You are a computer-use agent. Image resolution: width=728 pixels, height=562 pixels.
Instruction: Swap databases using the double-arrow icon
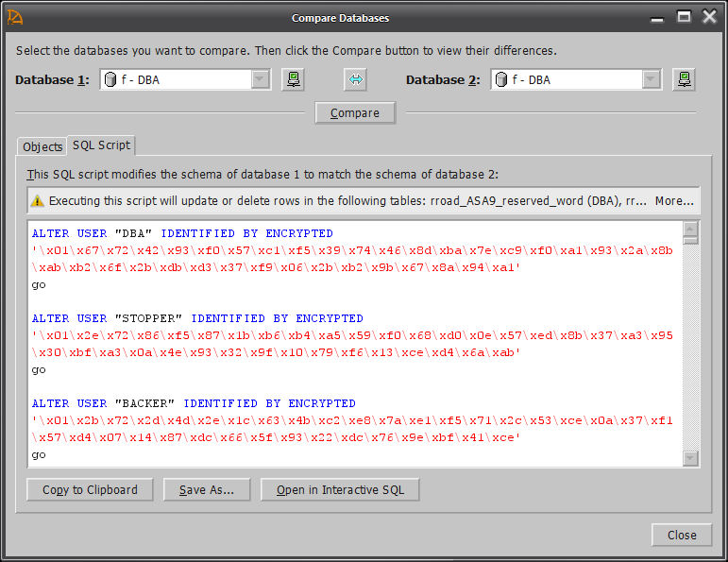[x=356, y=79]
